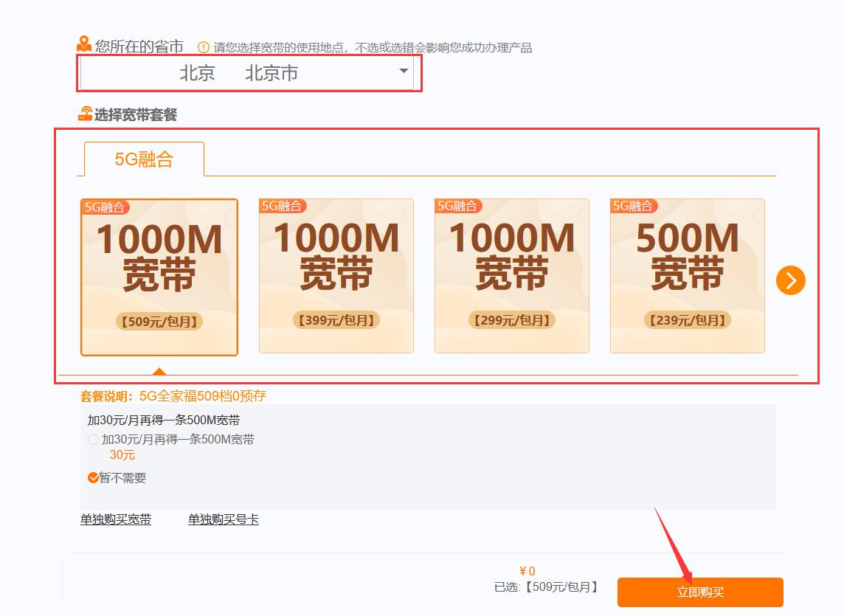Click the 5G融合 badge on the 239元 card
Viewport: 844px width, 616px height.
[x=633, y=206]
